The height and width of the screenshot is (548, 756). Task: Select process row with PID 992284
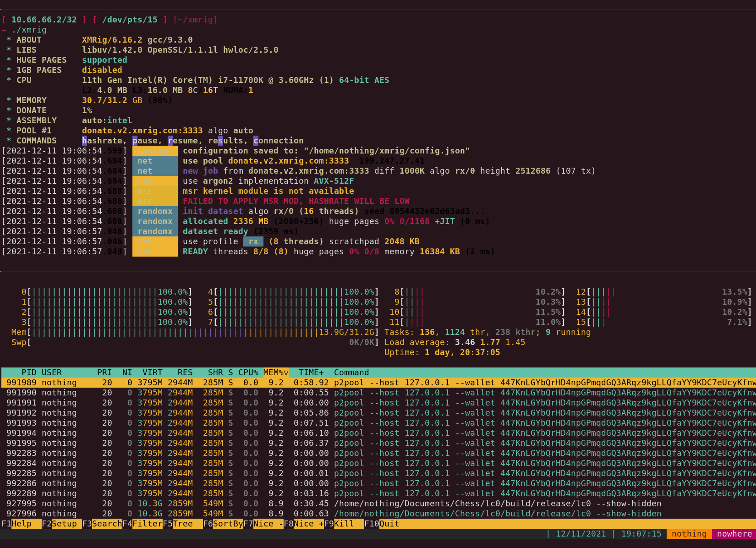[x=378, y=463]
